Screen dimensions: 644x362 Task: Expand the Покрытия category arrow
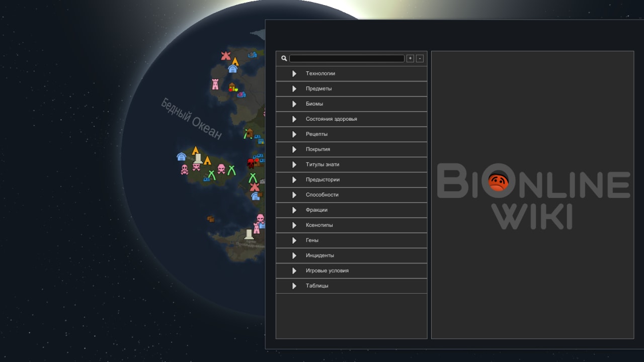pyautogui.click(x=294, y=149)
